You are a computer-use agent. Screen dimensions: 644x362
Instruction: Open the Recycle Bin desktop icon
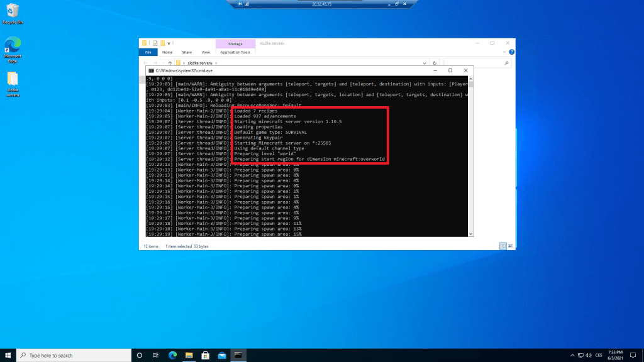[13, 14]
